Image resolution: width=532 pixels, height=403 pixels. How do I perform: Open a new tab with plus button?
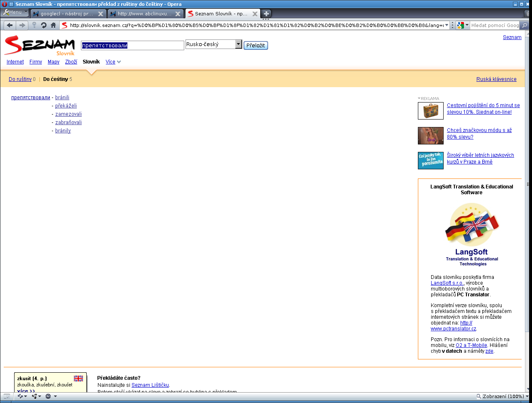[x=266, y=14]
